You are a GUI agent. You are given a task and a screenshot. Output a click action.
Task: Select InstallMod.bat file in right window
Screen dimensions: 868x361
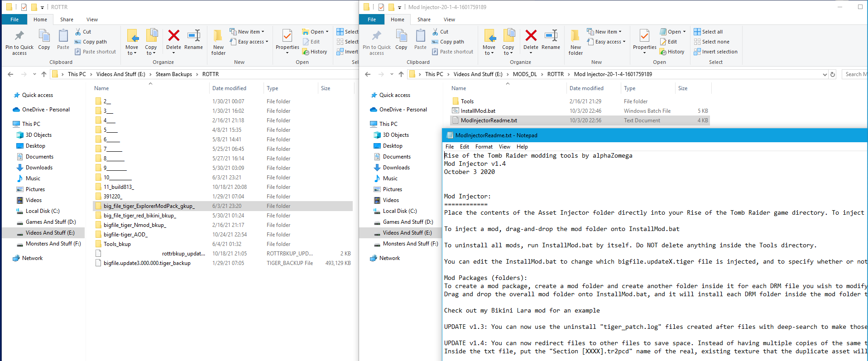(478, 111)
